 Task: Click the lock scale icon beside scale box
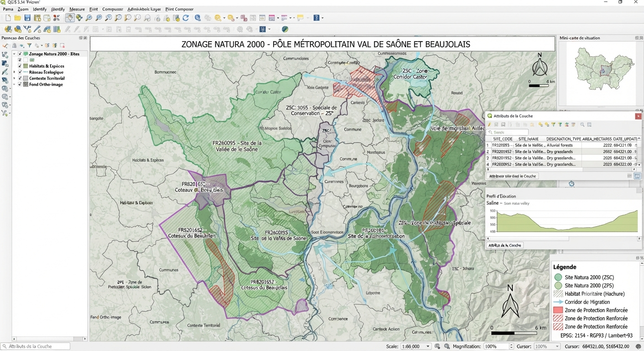pyautogui.click(x=437, y=346)
